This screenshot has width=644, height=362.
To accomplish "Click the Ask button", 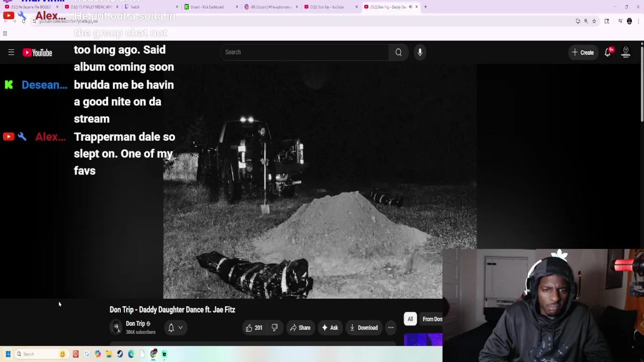I will tap(330, 328).
